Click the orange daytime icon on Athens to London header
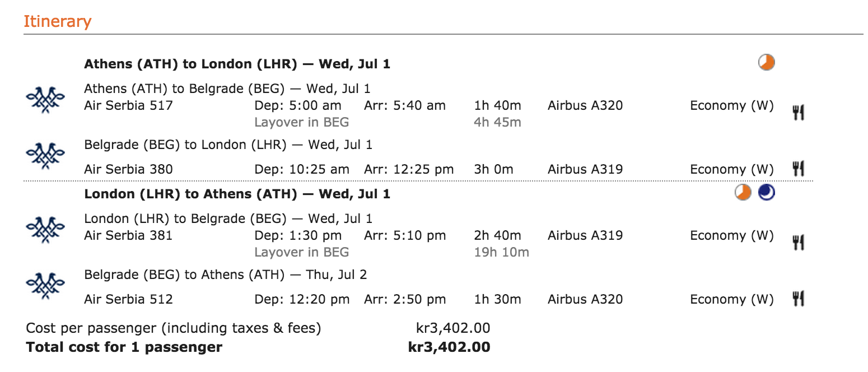 [x=767, y=62]
